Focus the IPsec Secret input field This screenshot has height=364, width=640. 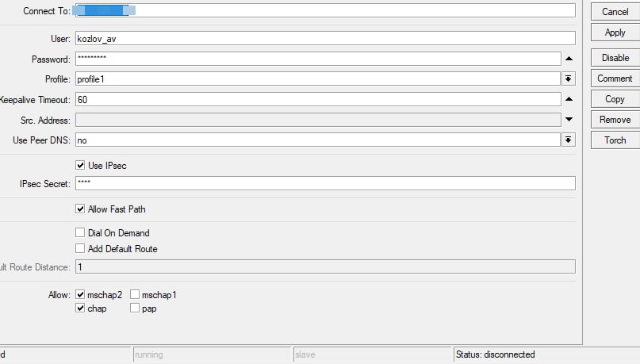point(325,183)
